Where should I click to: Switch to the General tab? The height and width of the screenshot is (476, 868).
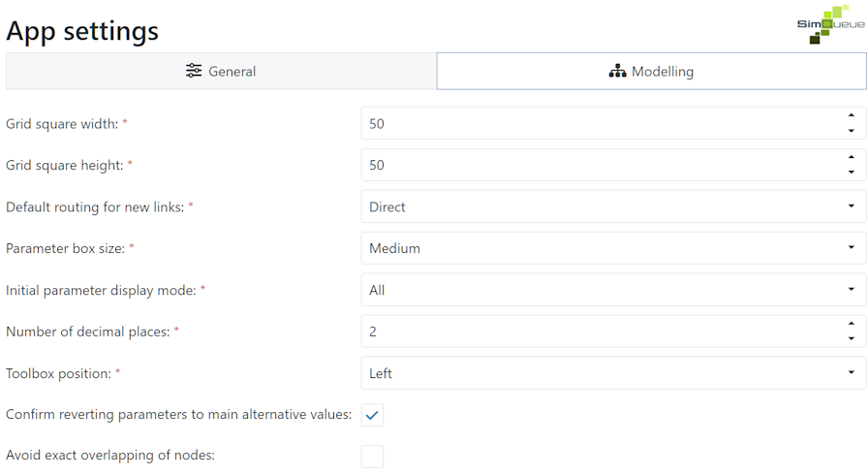(x=221, y=71)
